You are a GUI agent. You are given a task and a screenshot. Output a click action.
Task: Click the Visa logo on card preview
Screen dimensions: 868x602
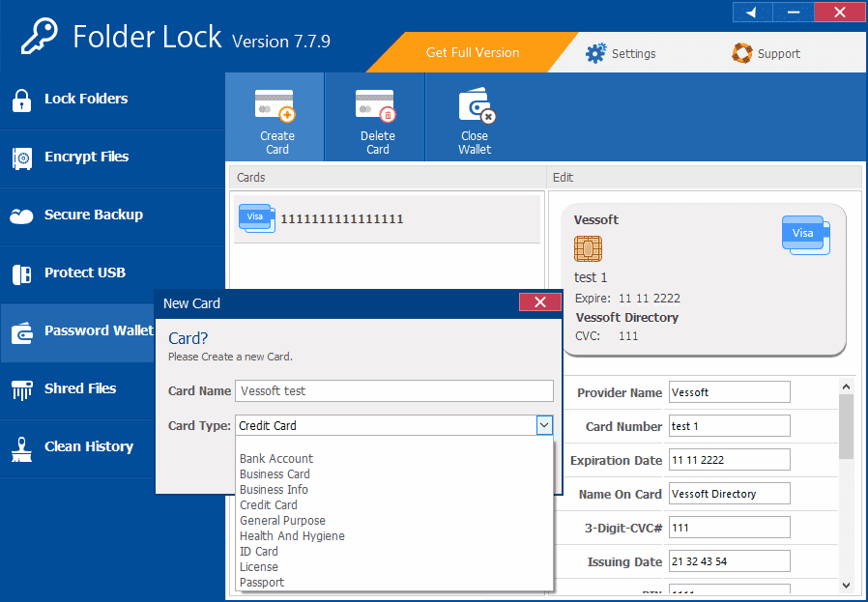click(x=805, y=235)
